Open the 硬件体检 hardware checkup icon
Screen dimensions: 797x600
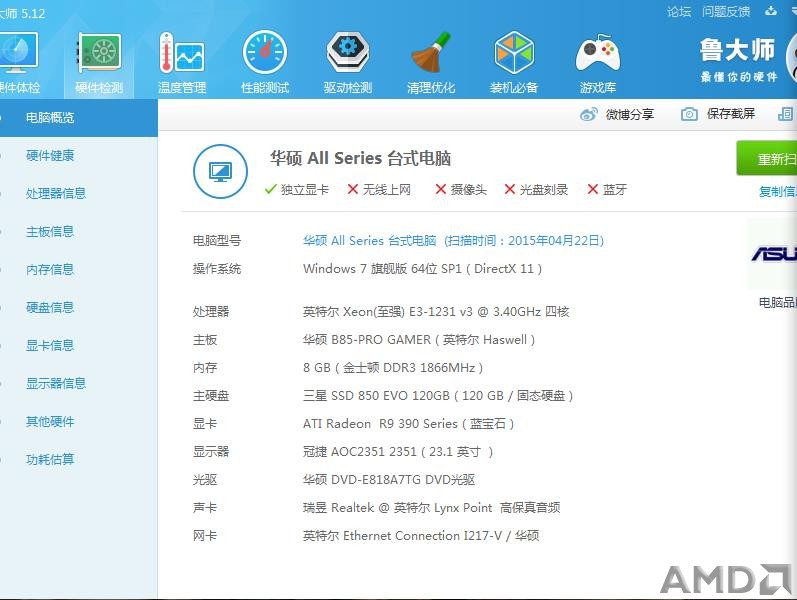point(19,53)
